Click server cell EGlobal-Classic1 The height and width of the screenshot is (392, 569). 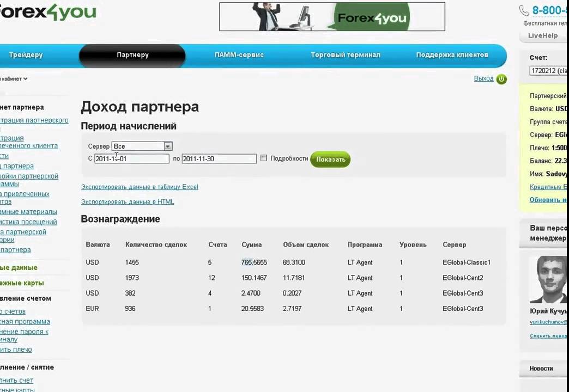pyautogui.click(x=467, y=262)
